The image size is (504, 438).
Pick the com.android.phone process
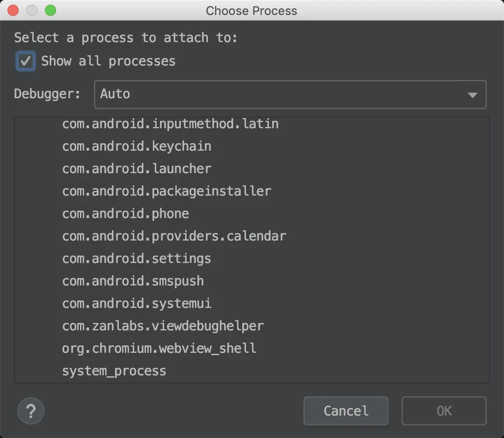pos(125,214)
